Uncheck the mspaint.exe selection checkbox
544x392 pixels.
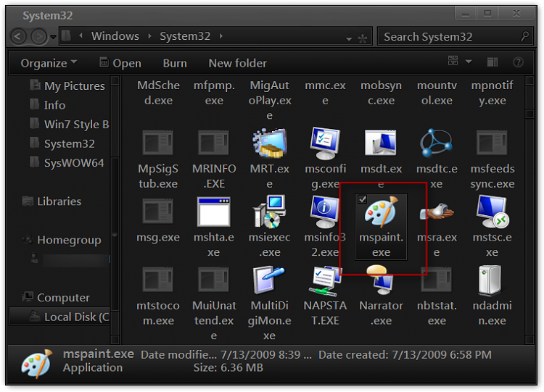coord(362,199)
